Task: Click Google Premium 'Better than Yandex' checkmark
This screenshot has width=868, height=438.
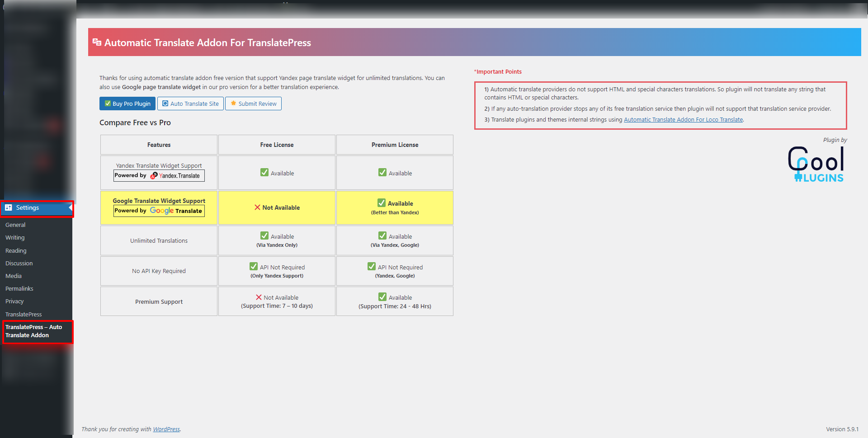Action: [x=382, y=203]
